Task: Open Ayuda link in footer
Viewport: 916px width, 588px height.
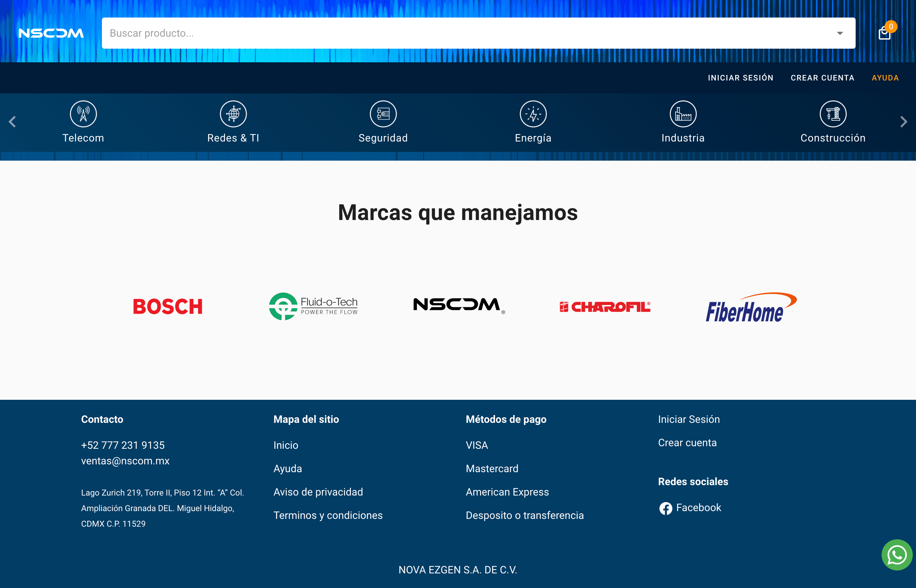Action: pyautogui.click(x=288, y=469)
